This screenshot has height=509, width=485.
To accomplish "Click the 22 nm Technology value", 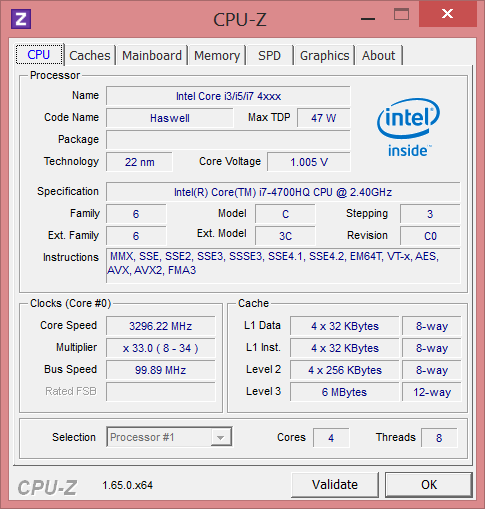I will coord(139,162).
